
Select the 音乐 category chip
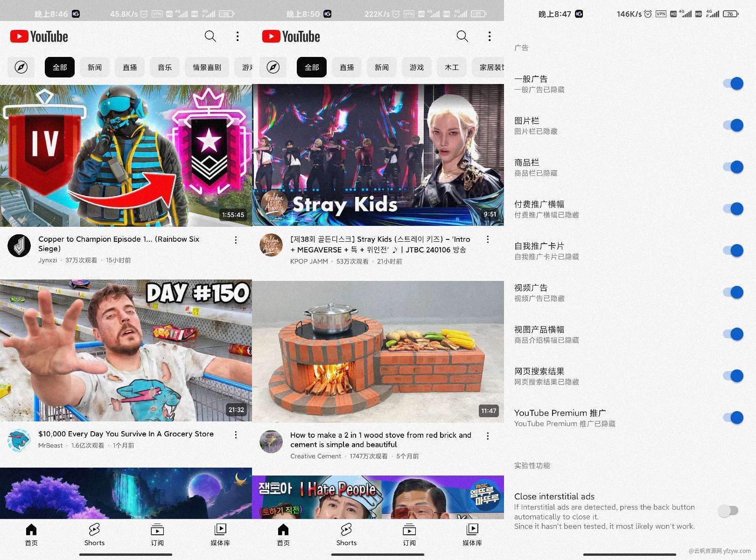[165, 67]
